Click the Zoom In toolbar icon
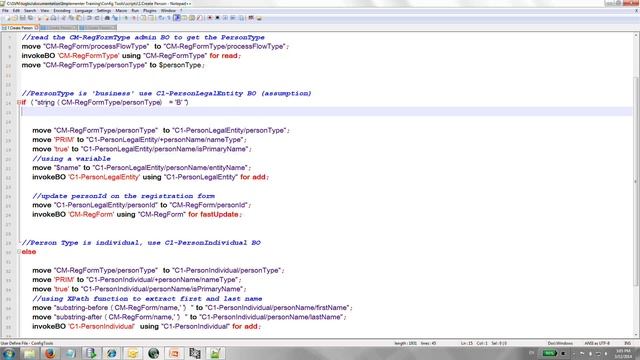Viewport: 640px width, 360px height. [126, 18]
